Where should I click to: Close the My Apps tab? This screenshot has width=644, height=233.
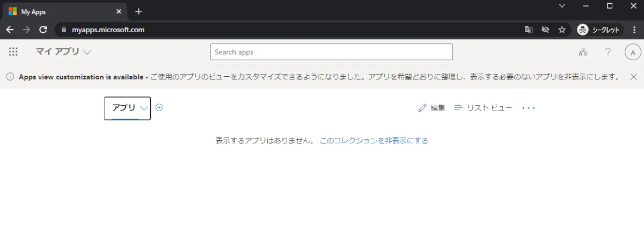click(x=118, y=12)
